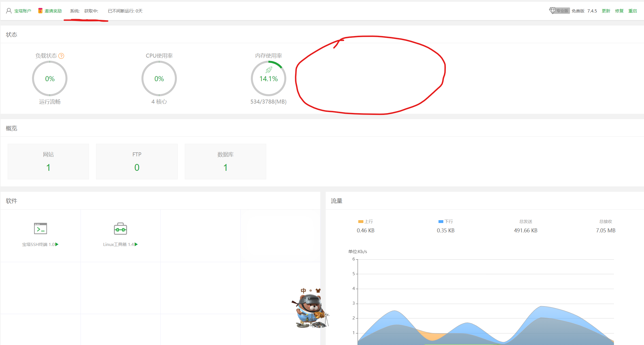Viewport: 644px width, 345px height.
Task: Click the memory release rocket icon
Action: (269, 70)
